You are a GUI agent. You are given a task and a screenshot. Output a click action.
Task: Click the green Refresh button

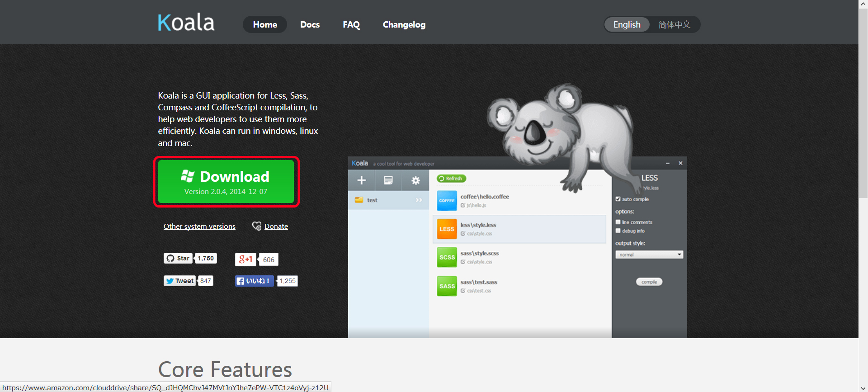click(451, 179)
